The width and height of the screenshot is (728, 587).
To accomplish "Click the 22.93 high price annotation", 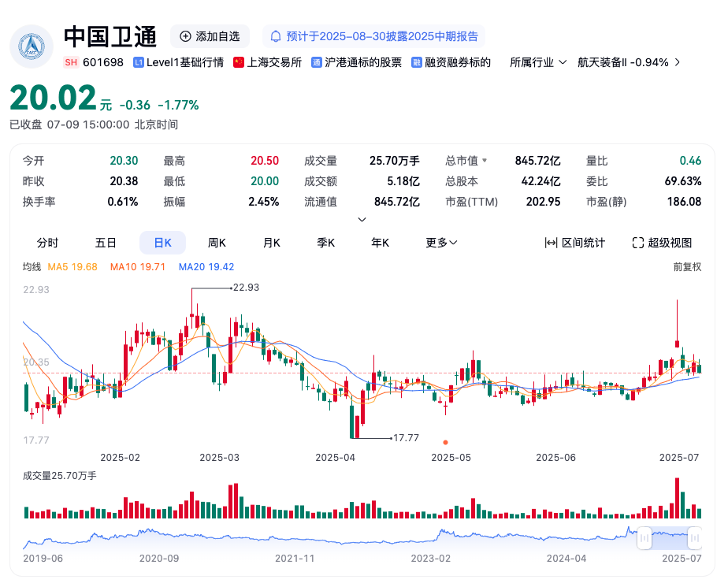I will [x=246, y=288].
